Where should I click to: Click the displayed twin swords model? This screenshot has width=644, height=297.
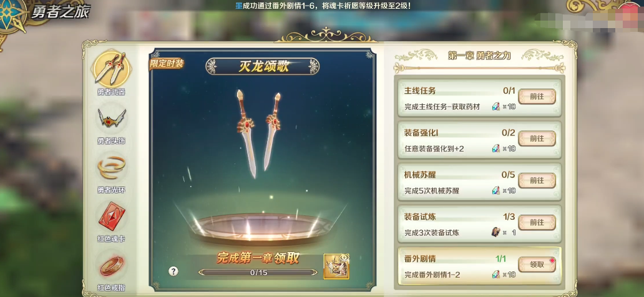(258, 134)
